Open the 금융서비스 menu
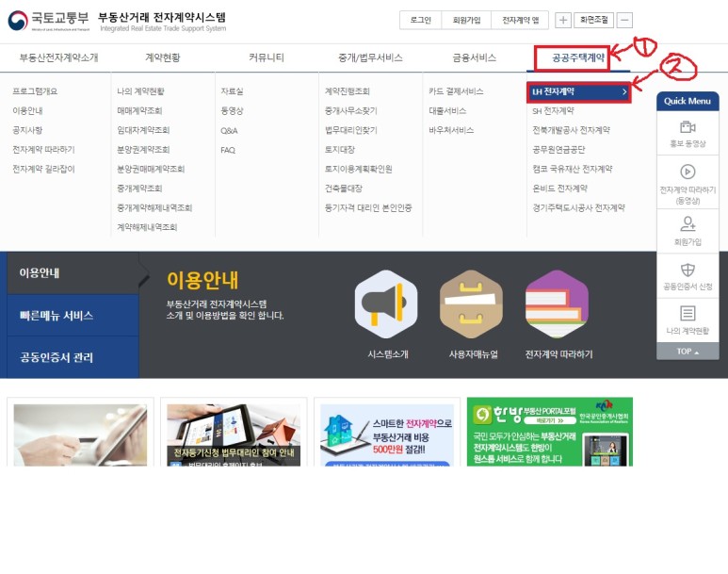The image size is (728, 574). 475,57
